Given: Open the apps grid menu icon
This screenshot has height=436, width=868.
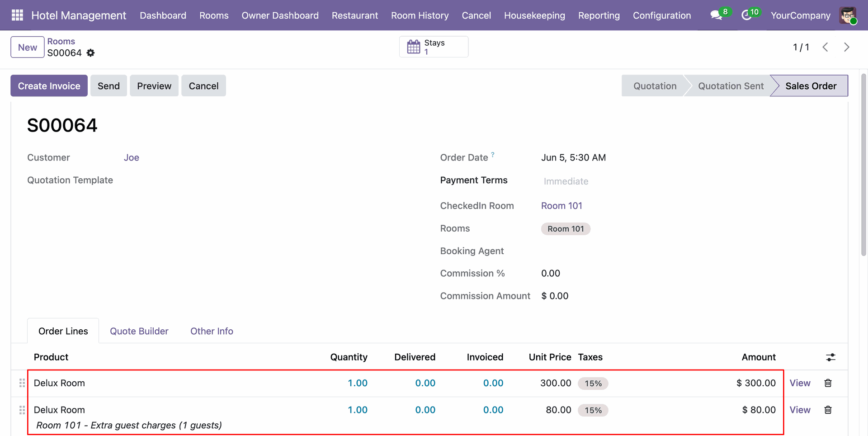Looking at the screenshot, I should coord(17,15).
